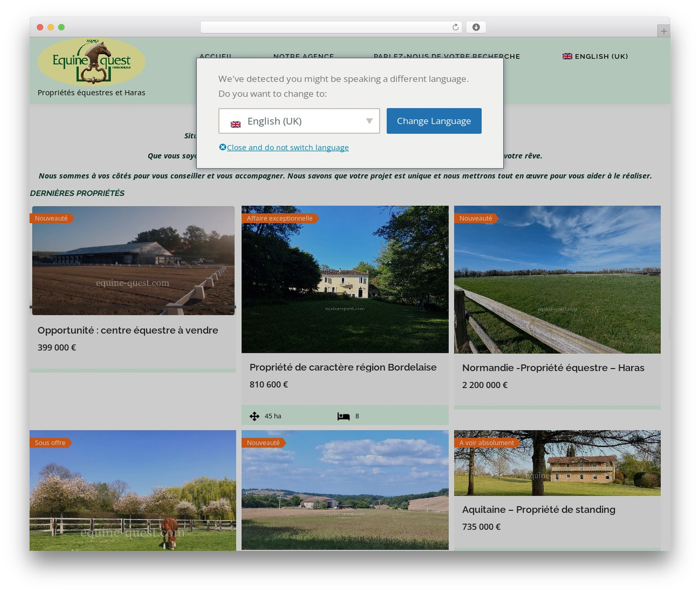Click 'Close and do not switch language' link
Viewport: 700px width, 593px height.
(288, 147)
